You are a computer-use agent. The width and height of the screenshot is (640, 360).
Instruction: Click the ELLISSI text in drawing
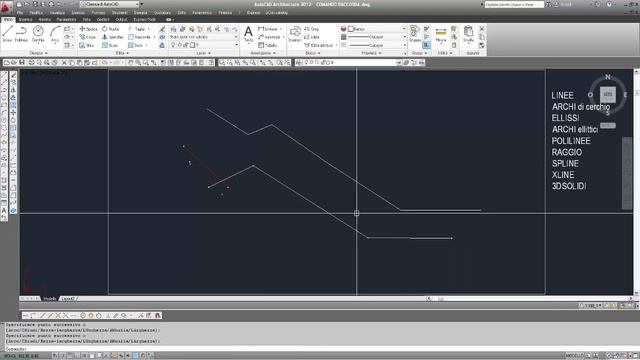tap(565, 118)
